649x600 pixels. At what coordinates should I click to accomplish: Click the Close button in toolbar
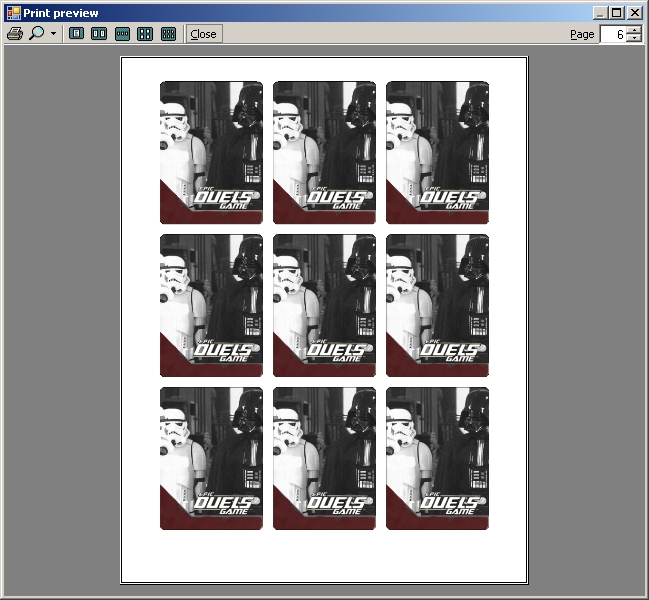pos(204,34)
